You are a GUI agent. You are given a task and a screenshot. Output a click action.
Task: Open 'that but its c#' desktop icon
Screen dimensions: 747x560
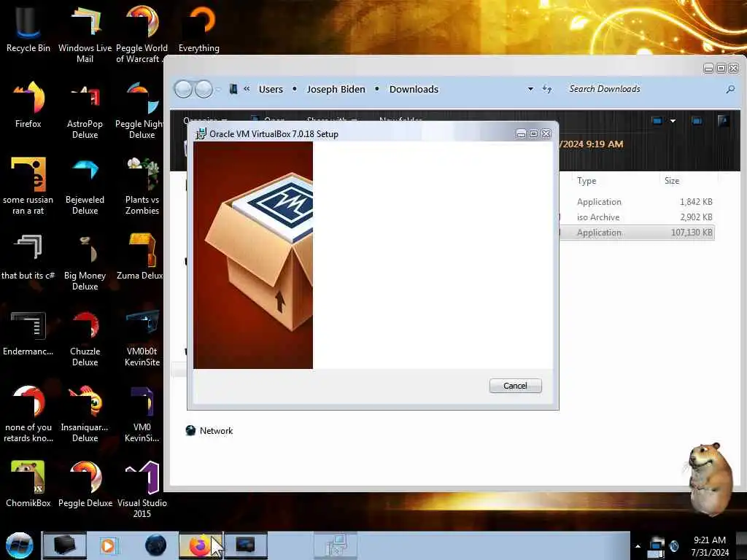click(28, 257)
